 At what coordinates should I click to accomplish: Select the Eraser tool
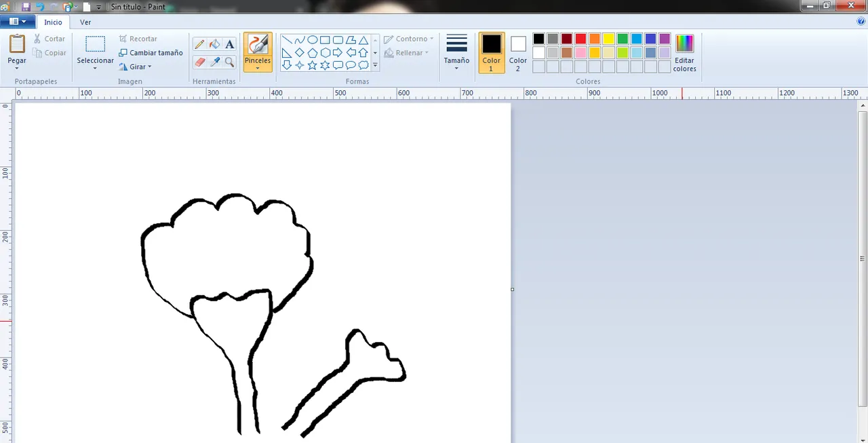[199, 62]
